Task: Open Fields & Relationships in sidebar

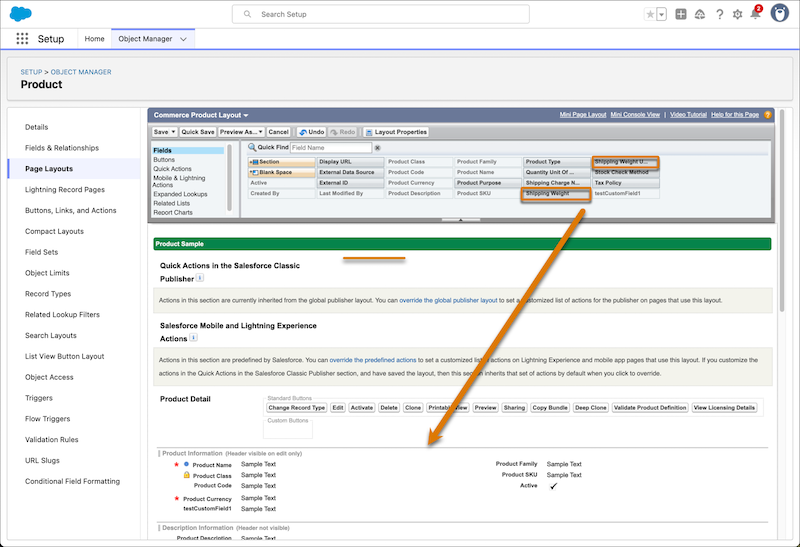Action: point(62,148)
